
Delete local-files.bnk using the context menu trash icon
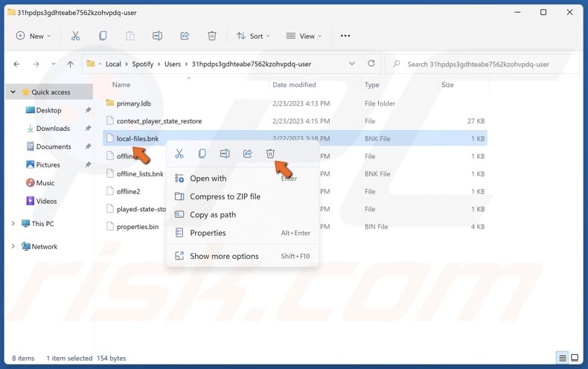(x=270, y=153)
